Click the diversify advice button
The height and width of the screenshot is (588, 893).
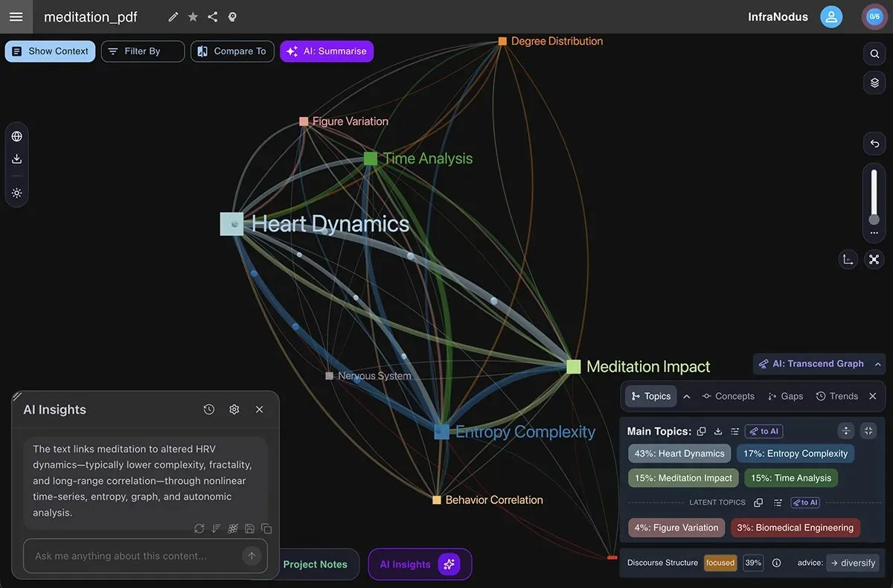(x=853, y=563)
